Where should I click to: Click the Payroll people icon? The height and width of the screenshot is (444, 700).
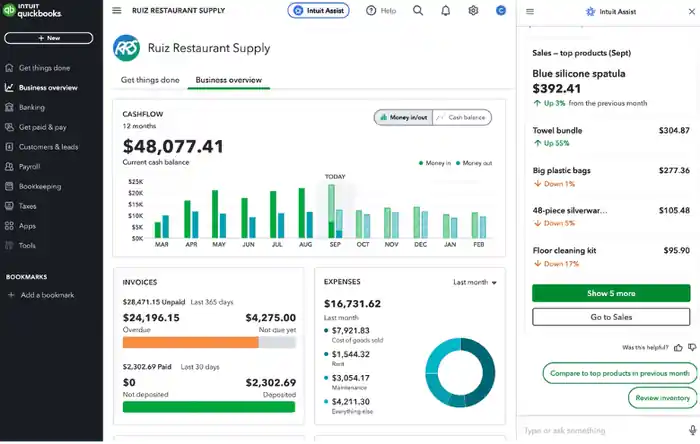pyautogui.click(x=9, y=166)
